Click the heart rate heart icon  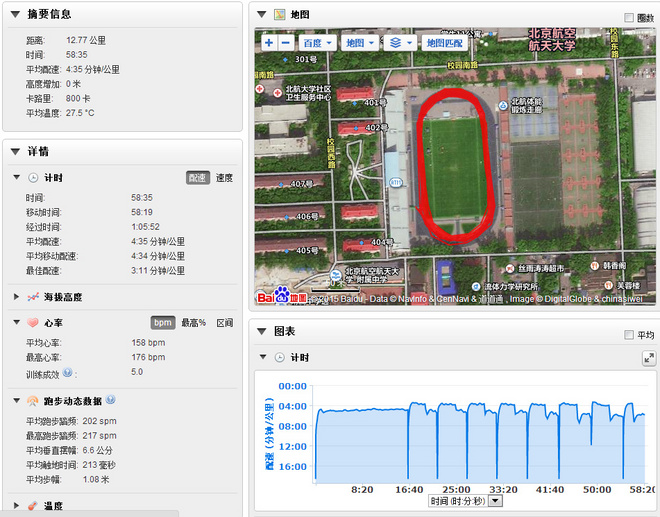tap(32, 323)
